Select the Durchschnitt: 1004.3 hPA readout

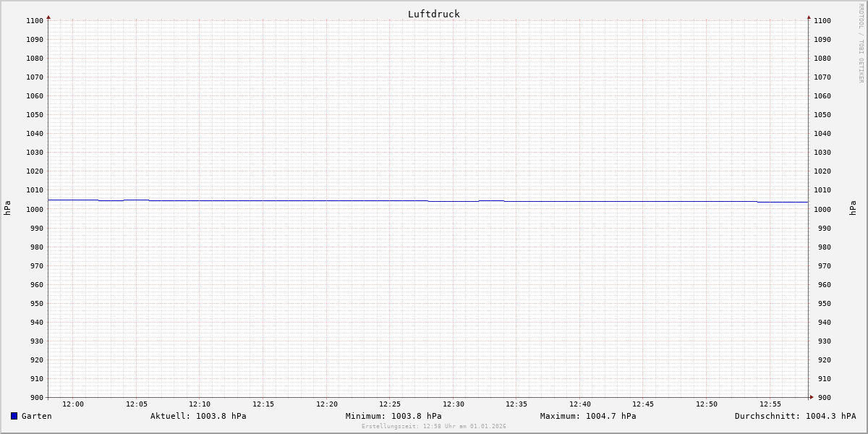click(x=795, y=416)
